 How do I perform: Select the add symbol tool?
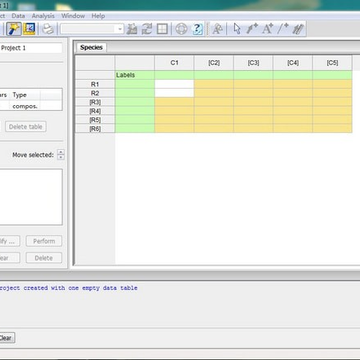pyautogui.click(x=252, y=29)
